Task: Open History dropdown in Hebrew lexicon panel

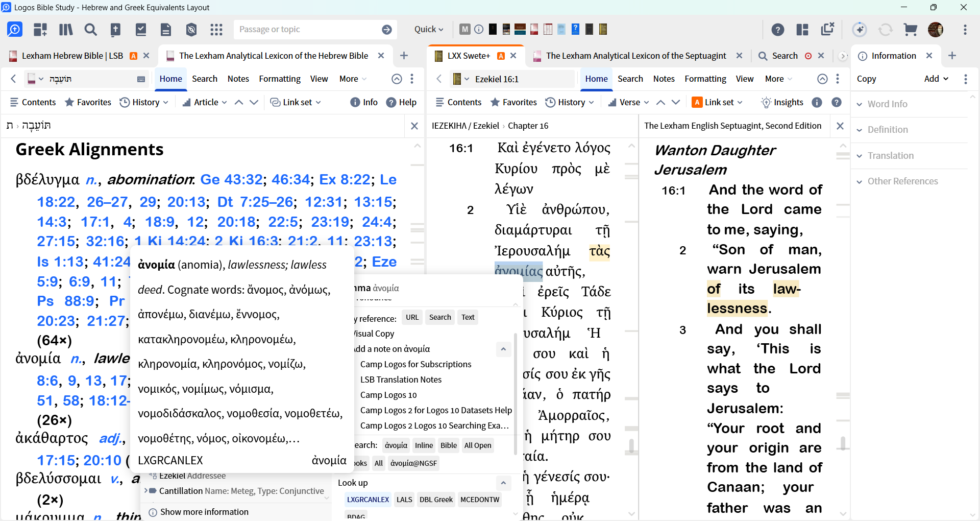Action: (x=144, y=102)
